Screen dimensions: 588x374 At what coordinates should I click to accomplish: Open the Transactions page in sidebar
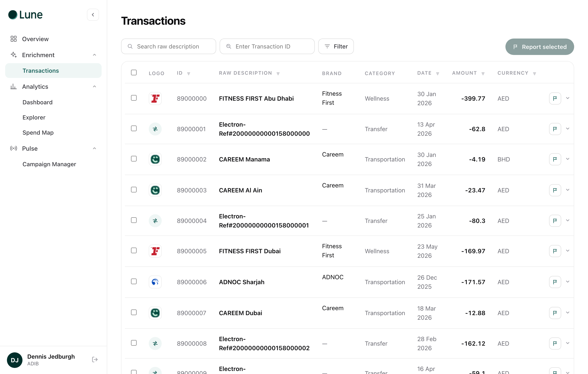(53, 71)
